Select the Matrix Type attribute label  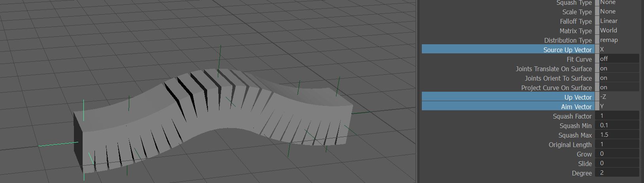[x=576, y=31]
